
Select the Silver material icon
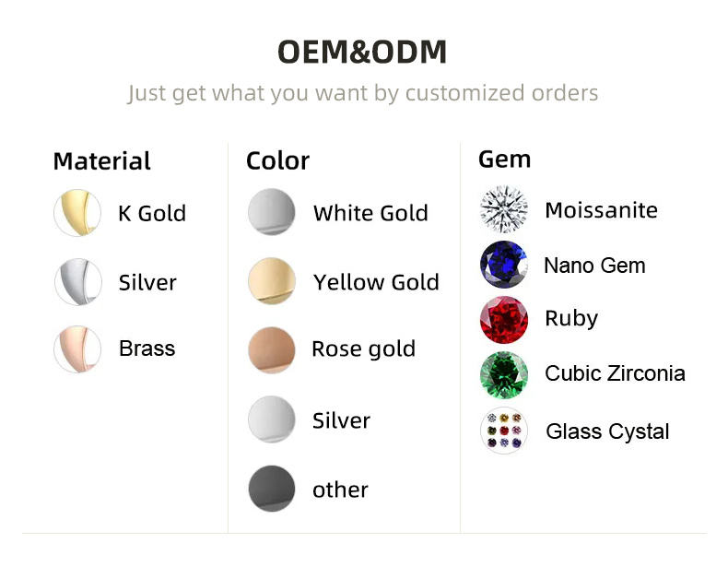tap(77, 282)
